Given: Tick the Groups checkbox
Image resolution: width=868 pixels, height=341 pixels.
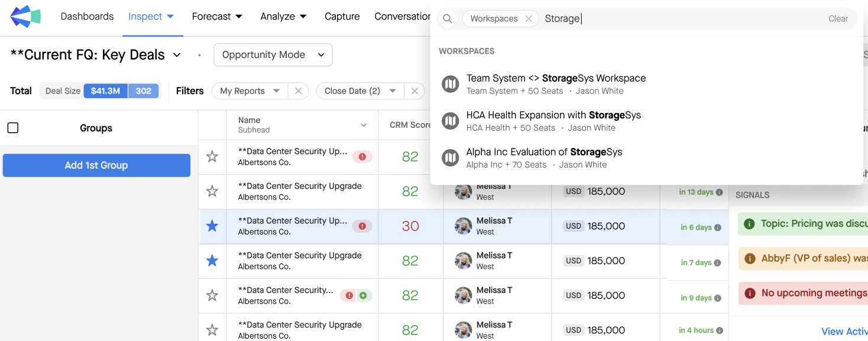Looking at the screenshot, I should click(13, 128).
